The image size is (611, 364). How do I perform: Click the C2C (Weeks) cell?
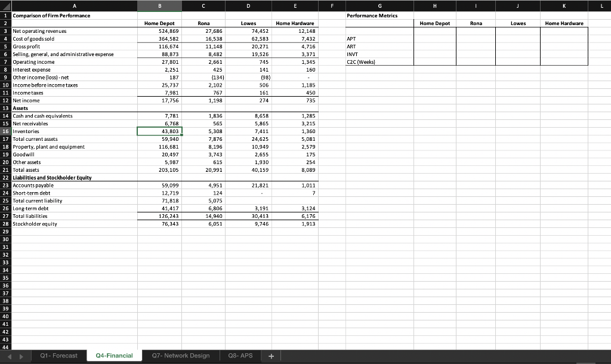pos(378,61)
